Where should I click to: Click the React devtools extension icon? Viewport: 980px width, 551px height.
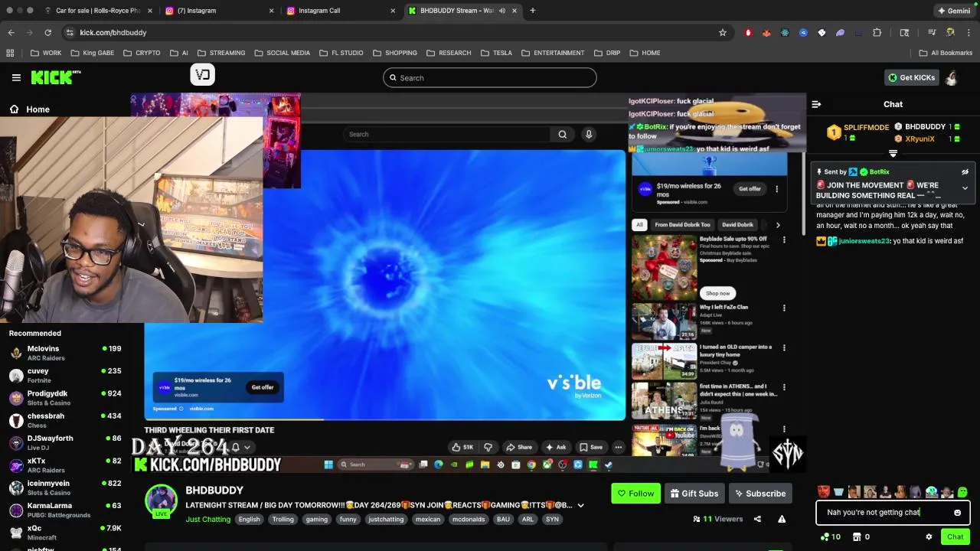[785, 33]
